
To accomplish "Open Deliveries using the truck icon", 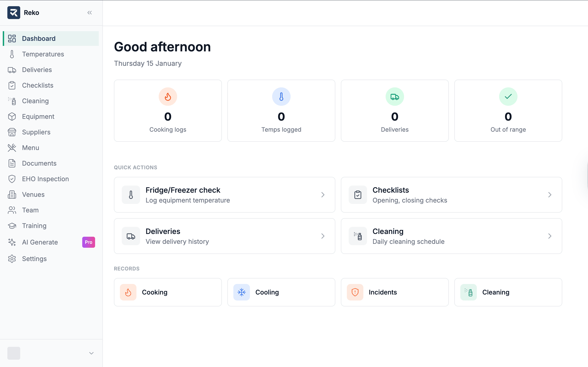I will coord(12,70).
